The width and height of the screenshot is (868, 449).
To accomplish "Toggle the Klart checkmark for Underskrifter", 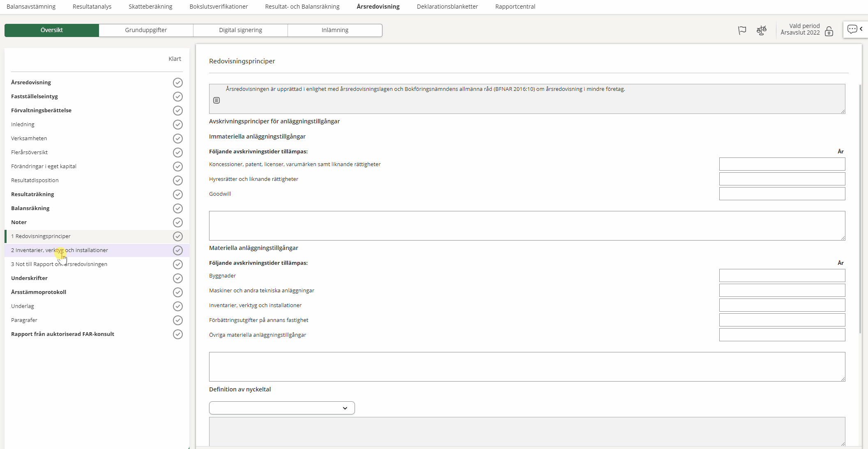I will 177,278.
